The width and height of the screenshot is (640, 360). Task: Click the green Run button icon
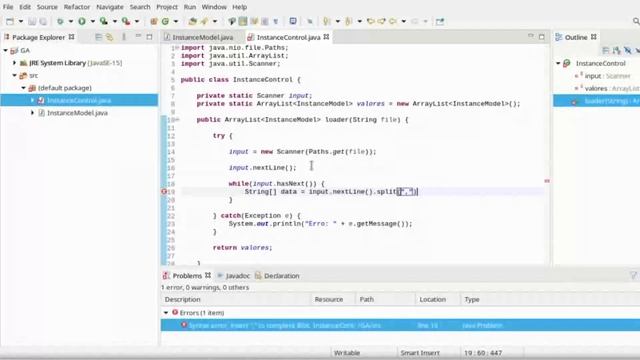point(82,21)
